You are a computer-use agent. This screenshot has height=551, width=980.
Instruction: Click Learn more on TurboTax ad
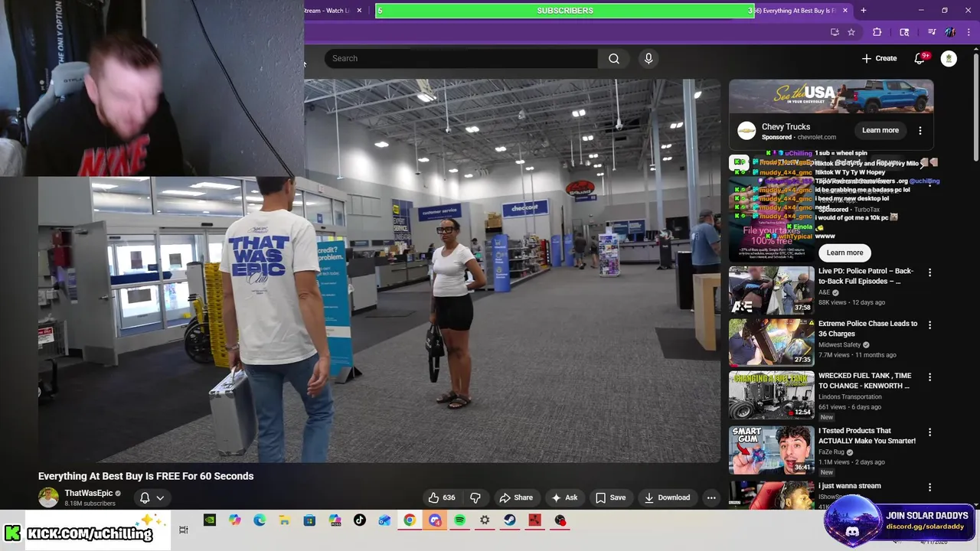pos(844,253)
